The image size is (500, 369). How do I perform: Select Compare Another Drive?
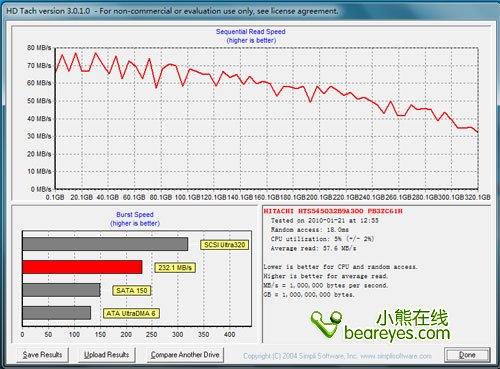coord(185,355)
